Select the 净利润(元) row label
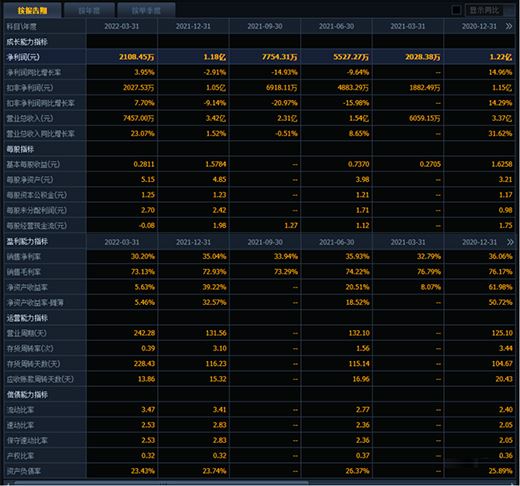The image size is (520, 486). click(x=23, y=57)
